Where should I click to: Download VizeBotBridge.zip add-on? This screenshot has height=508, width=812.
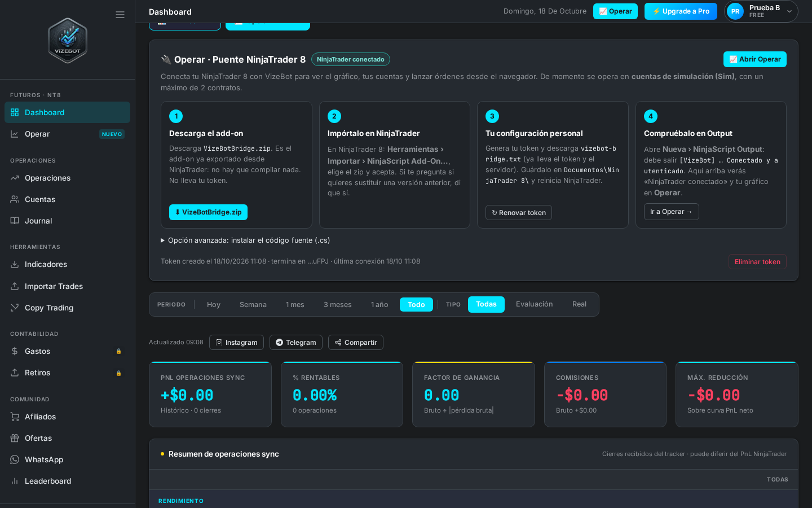(x=208, y=212)
